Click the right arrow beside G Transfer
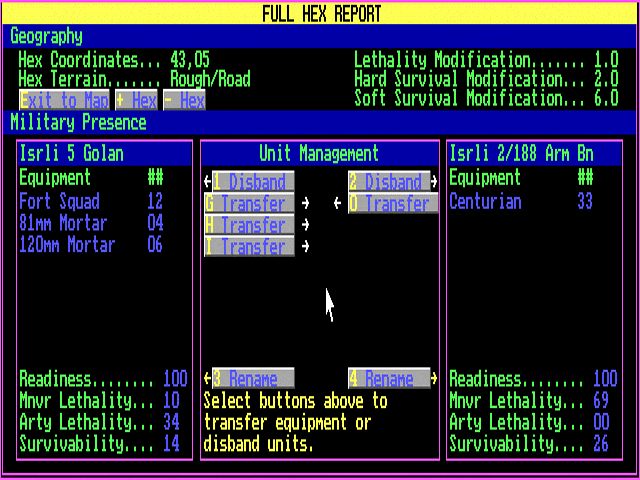640x480 pixels. (306, 203)
